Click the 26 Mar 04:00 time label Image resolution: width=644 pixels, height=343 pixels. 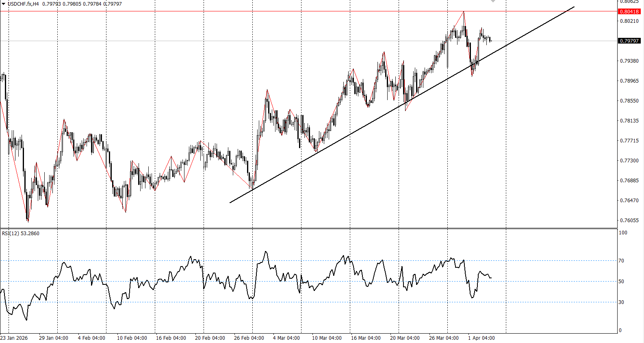coord(444,338)
